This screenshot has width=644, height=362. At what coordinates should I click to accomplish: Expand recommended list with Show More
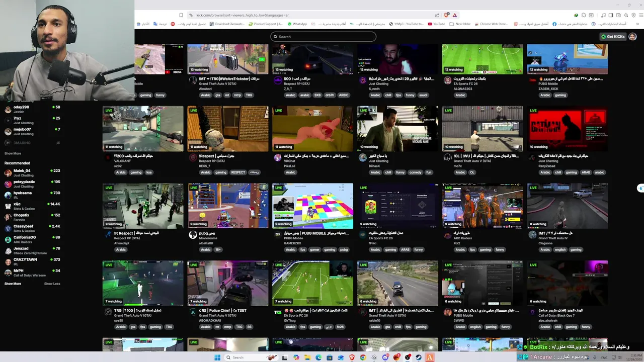(x=13, y=284)
